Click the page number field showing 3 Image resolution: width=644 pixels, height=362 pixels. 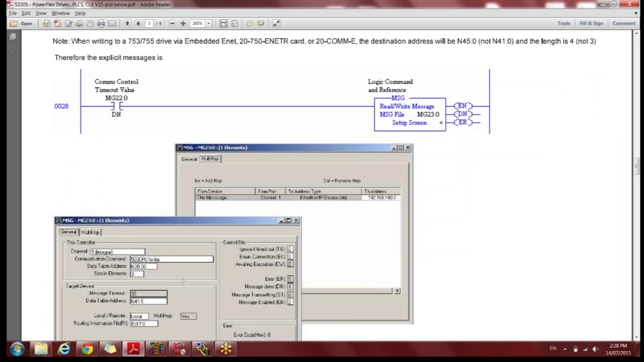coord(149,23)
